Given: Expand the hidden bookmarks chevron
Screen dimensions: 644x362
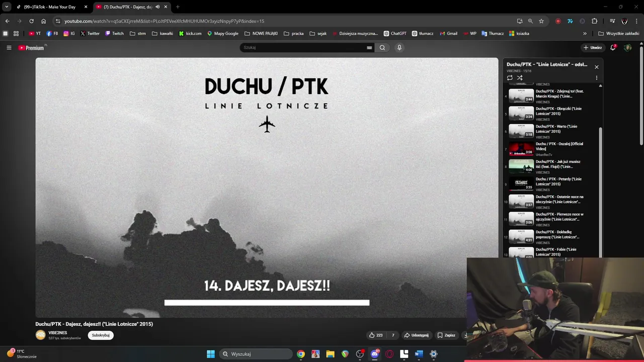Looking at the screenshot, I should click(585, 34).
